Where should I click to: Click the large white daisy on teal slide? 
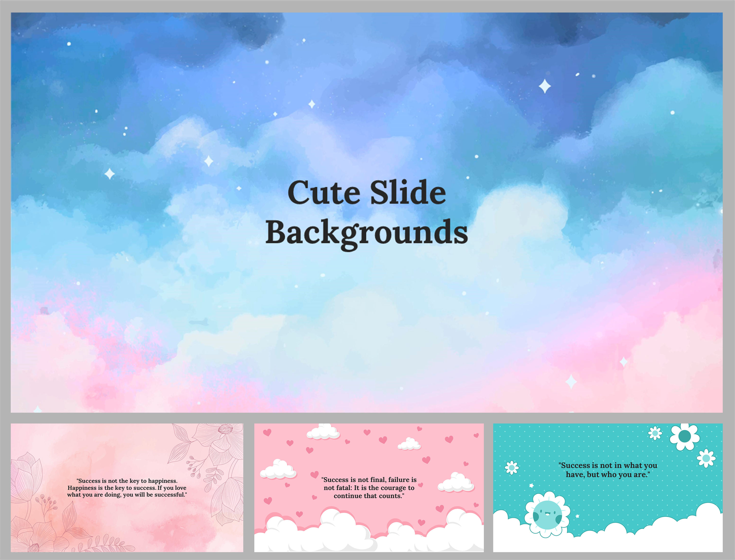pos(684,436)
